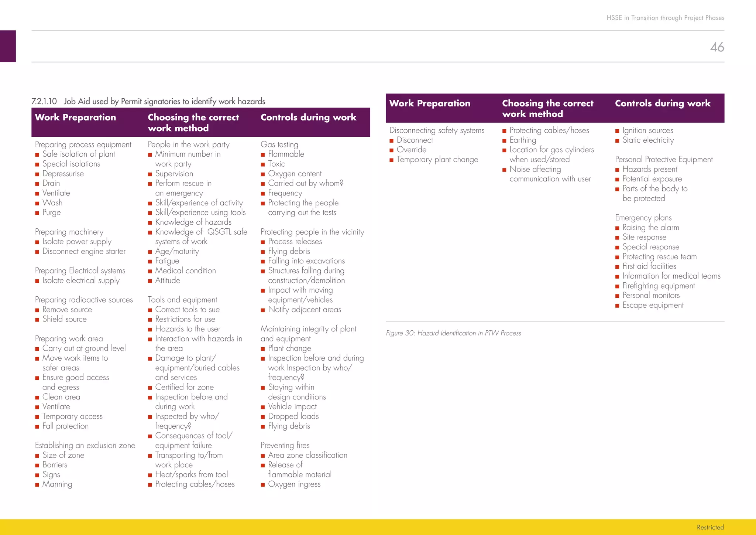Click the 'Restricted' label in yellow footer
The image size is (756, 535).
pos(710,527)
